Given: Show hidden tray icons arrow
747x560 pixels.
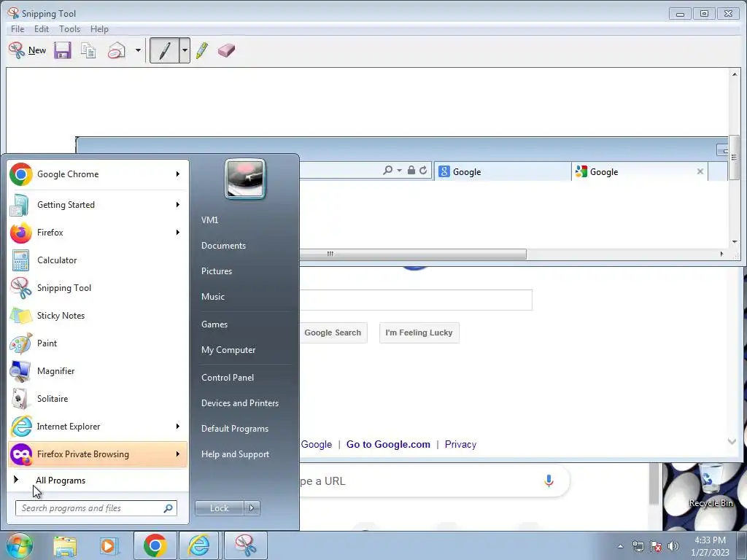Looking at the screenshot, I should 620,546.
